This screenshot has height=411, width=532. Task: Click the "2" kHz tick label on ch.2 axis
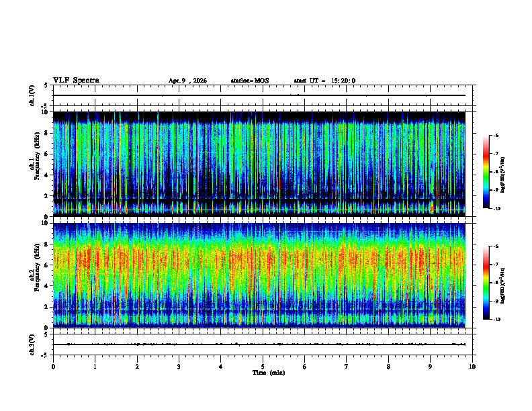(47, 307)
